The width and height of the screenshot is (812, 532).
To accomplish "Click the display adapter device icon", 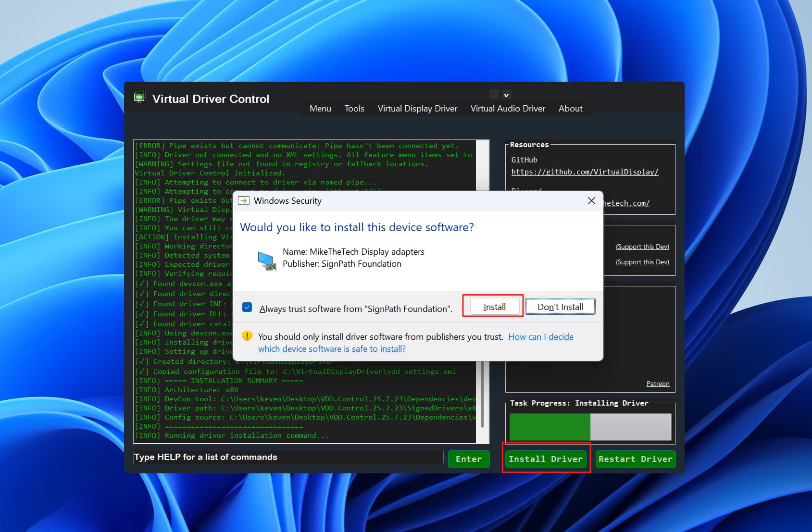I will point(267,260).
